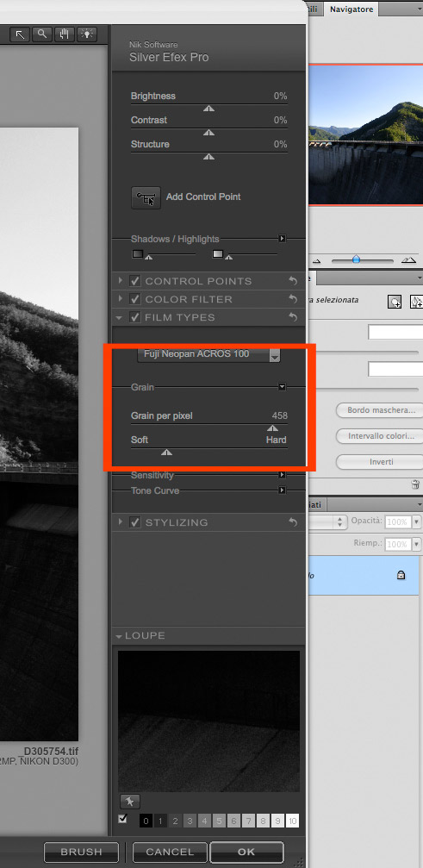
Task: Click zoom-out mountain icon in Navigatore
Action: [x=317, y=260]
